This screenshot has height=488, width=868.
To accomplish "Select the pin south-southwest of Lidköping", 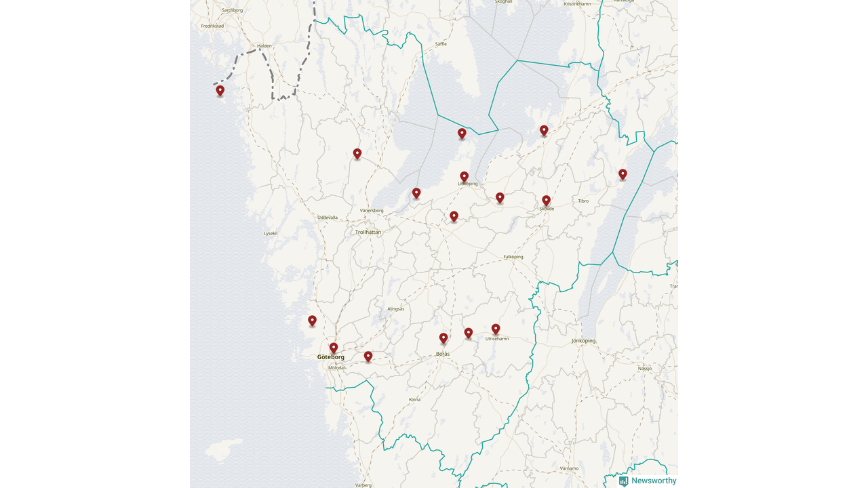I will [454, 216].
